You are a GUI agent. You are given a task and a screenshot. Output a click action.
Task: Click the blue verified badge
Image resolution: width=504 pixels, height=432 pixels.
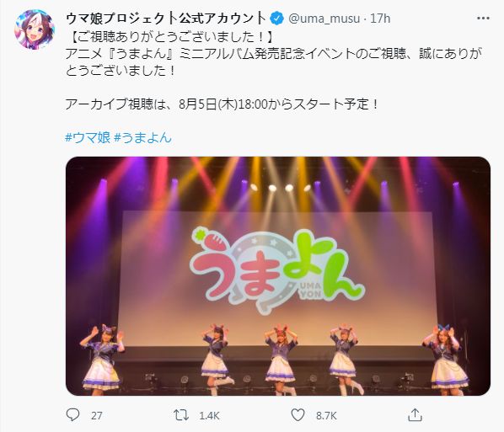point(276,19)
